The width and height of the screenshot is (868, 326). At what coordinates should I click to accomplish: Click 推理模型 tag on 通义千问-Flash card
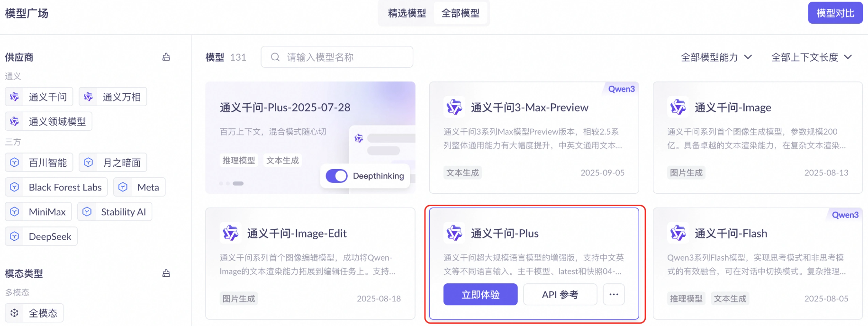click(x=686, y=299)
